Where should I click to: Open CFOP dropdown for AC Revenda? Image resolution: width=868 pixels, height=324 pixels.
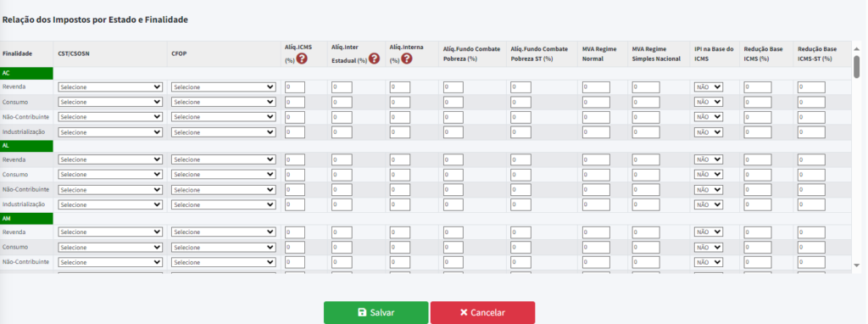coord(224,87)
